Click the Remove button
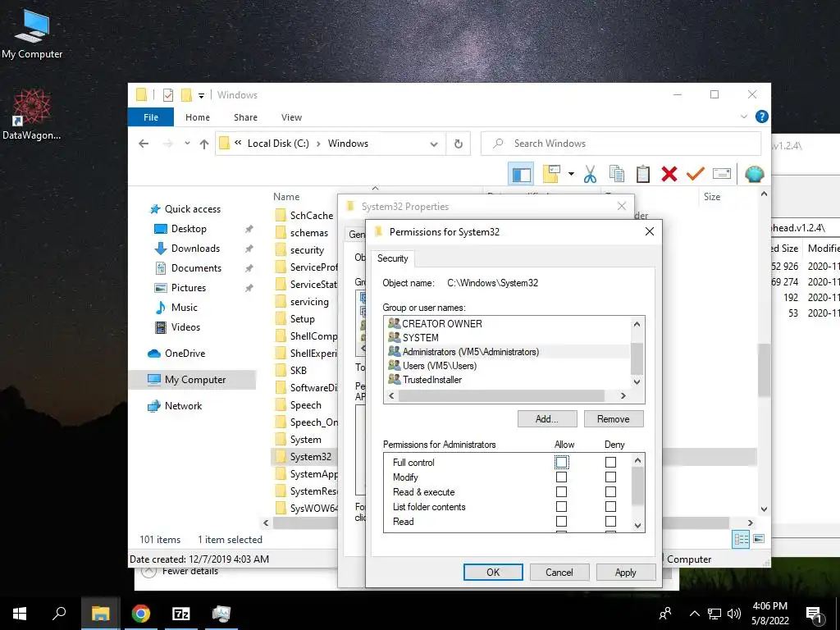Viewport: 840px width, 630px height. (x=614, y=419)
